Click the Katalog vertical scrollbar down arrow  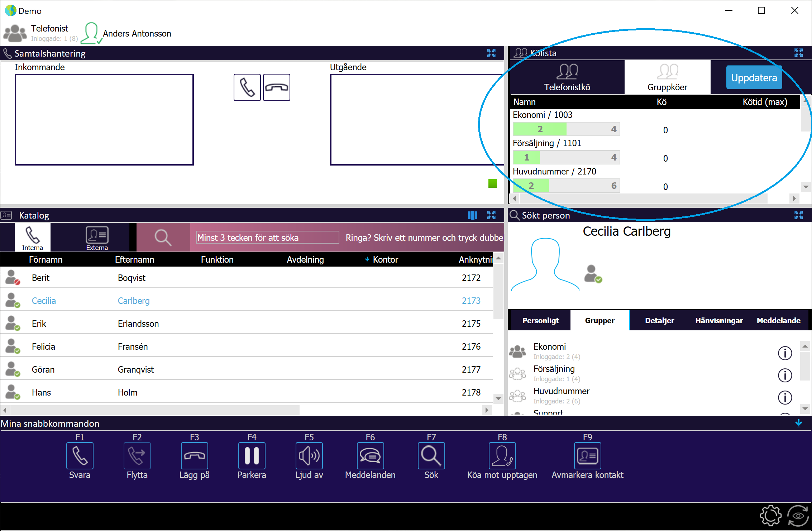coord(498,398)
